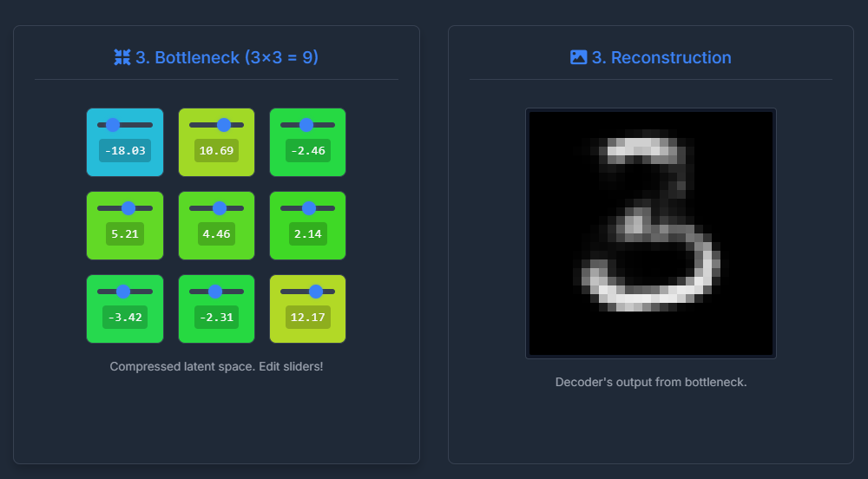Viewport: 868px width, 479px height.
Task: Click the "Compressed latent space. Edit sliders!" caption
Action: coord(216,367)
